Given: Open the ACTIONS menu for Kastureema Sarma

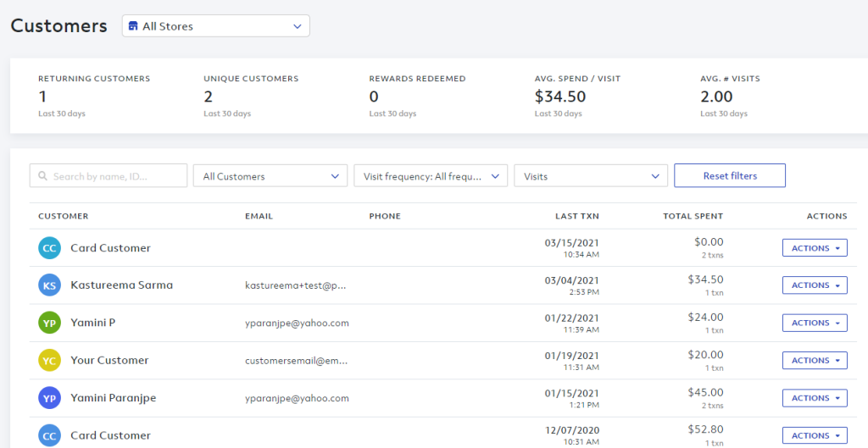Looking at the screenshot, I should coord(815,285).
